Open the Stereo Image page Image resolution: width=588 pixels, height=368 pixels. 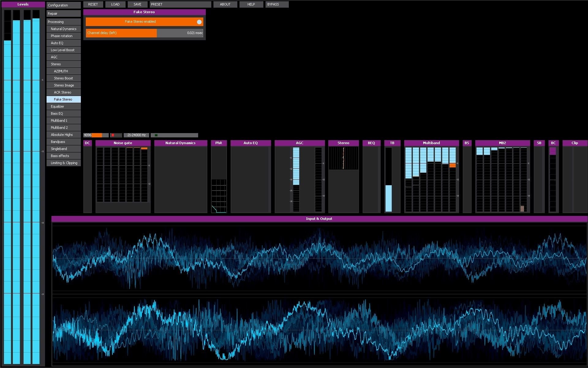click(x=64, y=85)
